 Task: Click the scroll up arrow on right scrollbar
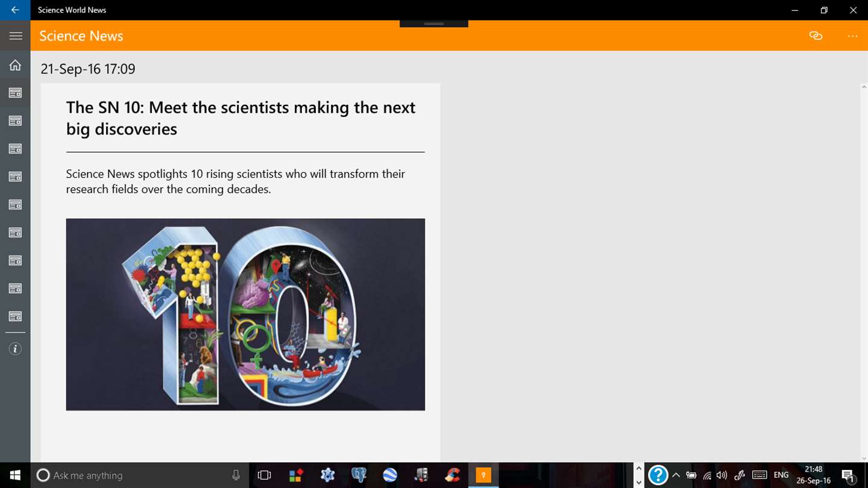click(x=864, y=87)
